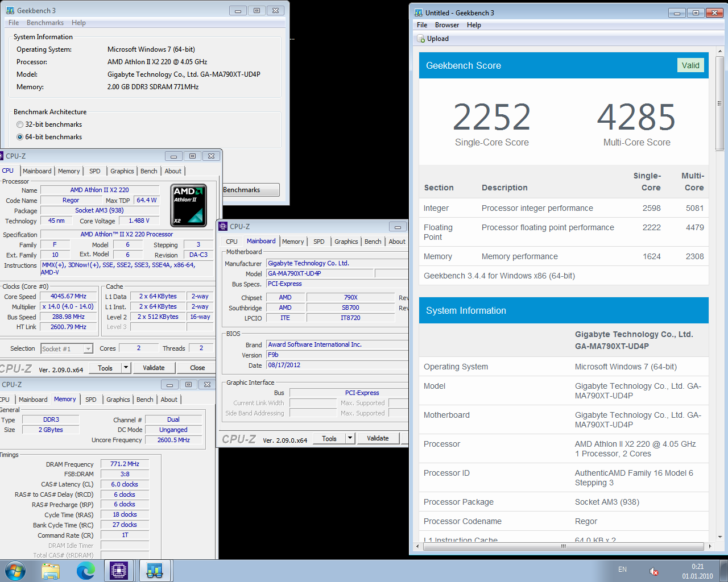Click scroll down arrow in results window
Screen dimensions: 728x582
point(719,537)
